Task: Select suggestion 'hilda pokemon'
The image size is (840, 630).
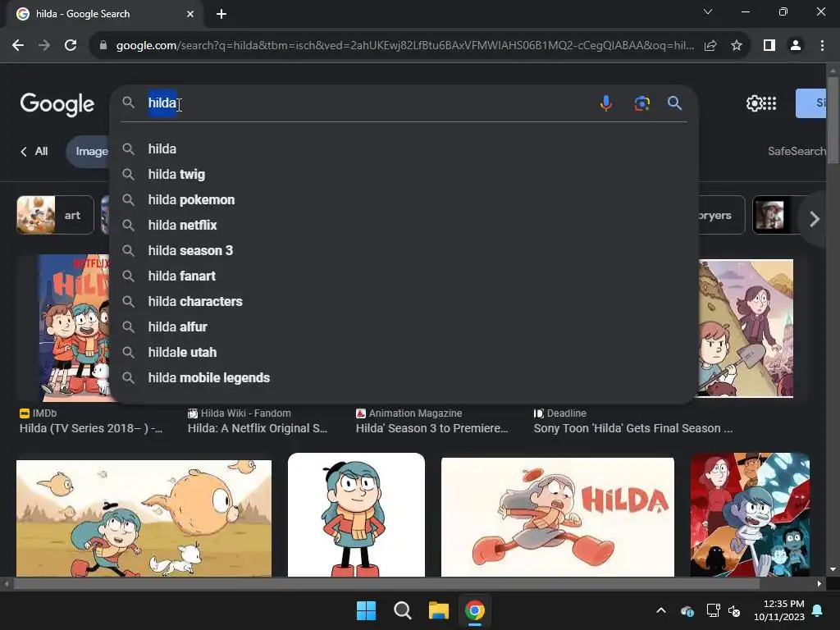Action: [x=404, y=200]
